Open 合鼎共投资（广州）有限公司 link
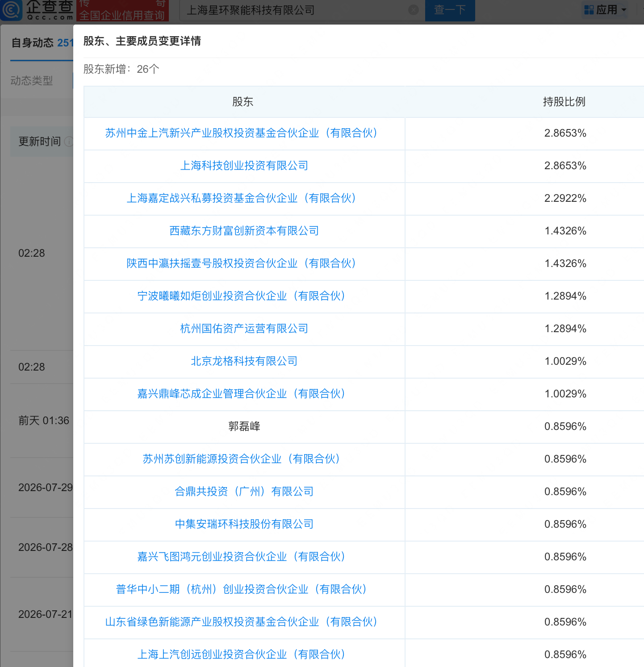 (244, 492)
